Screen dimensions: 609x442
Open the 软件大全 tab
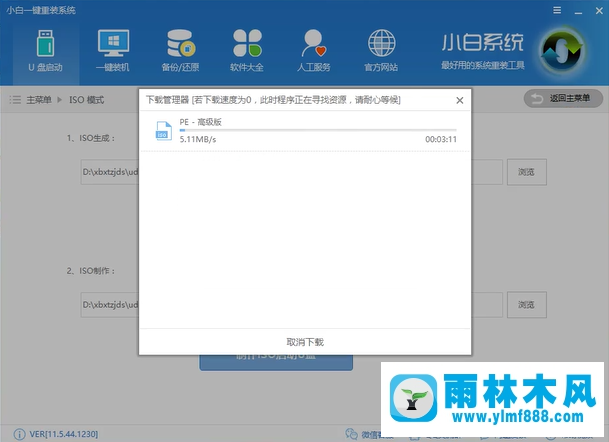247,51
